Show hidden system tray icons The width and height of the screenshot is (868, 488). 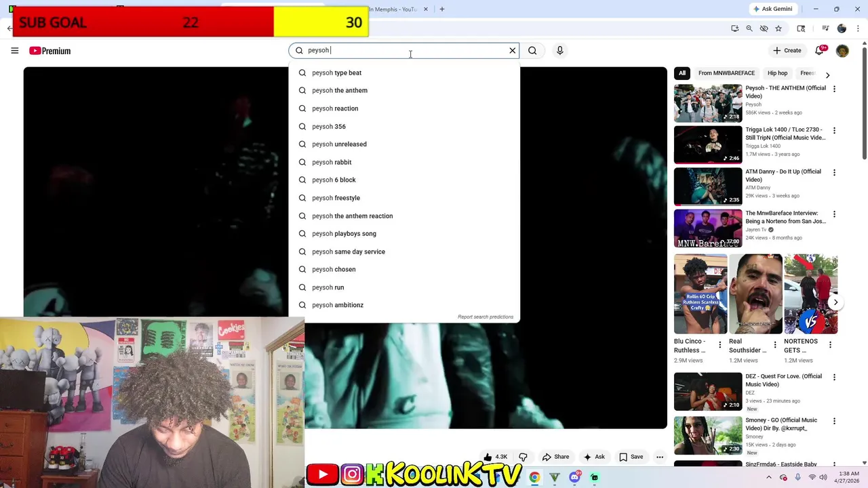[x=768, y=477]
